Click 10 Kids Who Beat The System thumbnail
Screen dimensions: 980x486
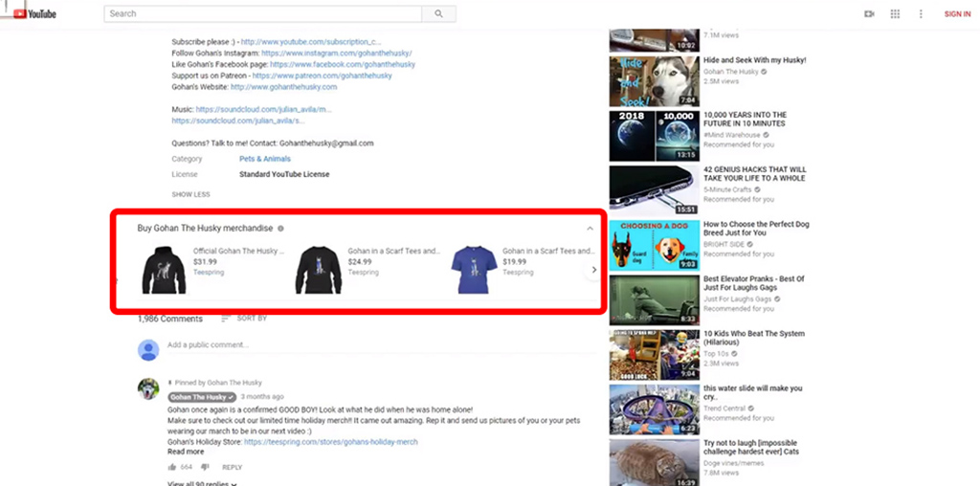pyautogui.click(x=655, y=355)
